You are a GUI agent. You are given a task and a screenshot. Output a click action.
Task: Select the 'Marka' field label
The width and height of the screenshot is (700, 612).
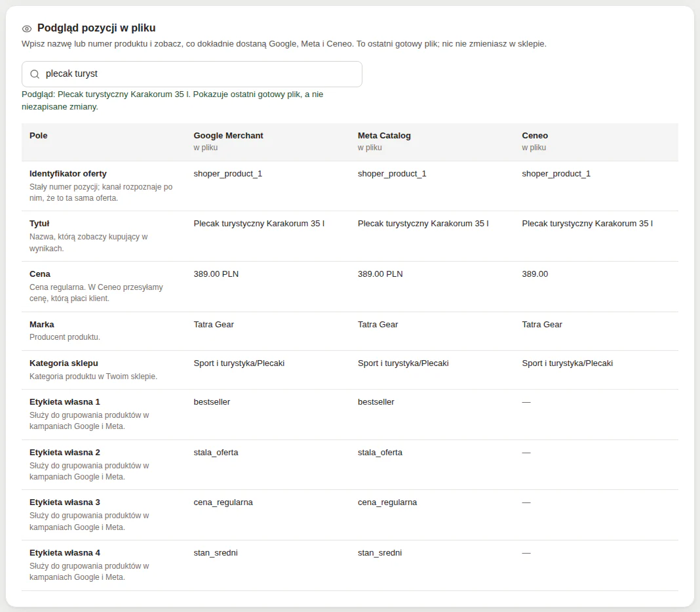41,324
